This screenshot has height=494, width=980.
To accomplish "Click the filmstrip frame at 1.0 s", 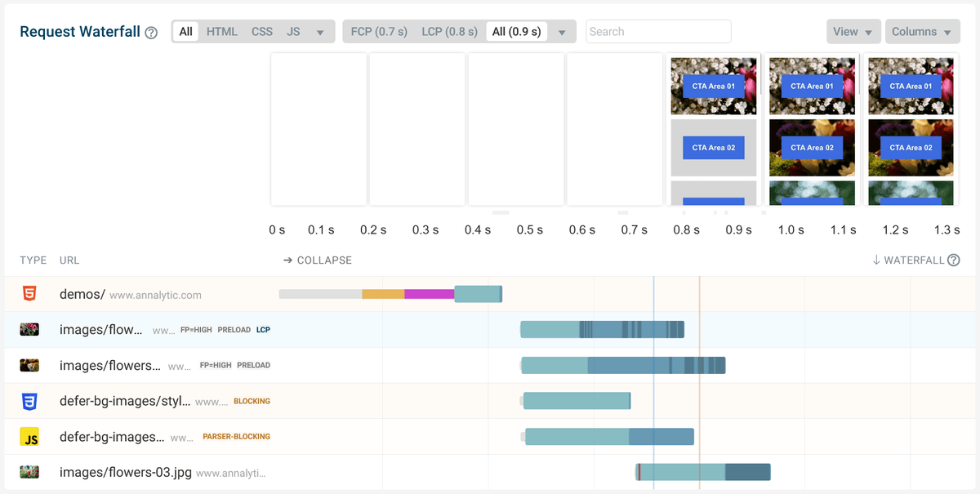I will pos(813,130).
